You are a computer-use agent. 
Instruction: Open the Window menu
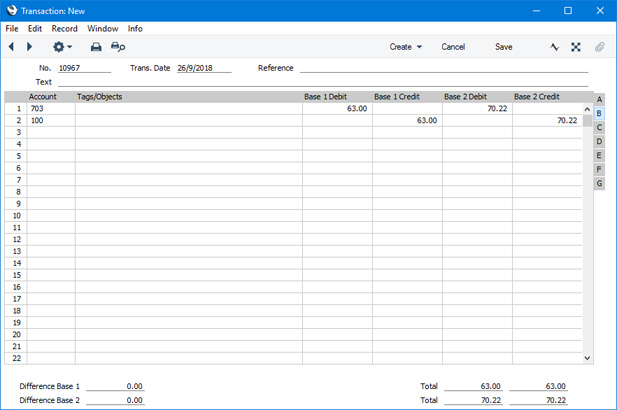click(x=103, y=29)
